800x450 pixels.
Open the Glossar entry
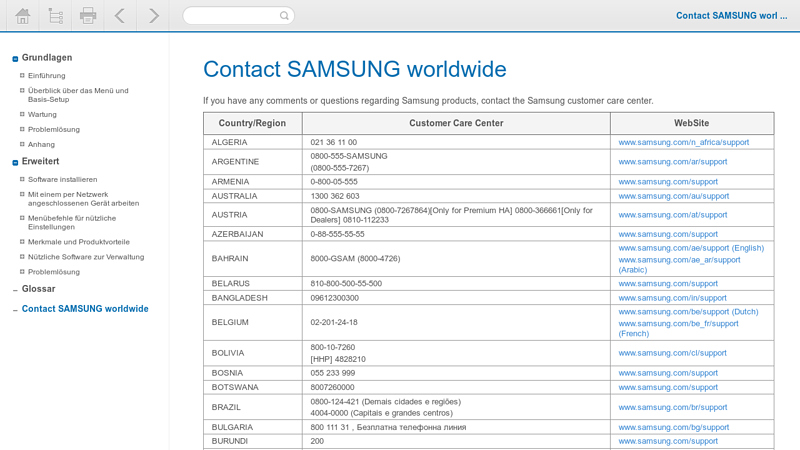coord(38,289)
